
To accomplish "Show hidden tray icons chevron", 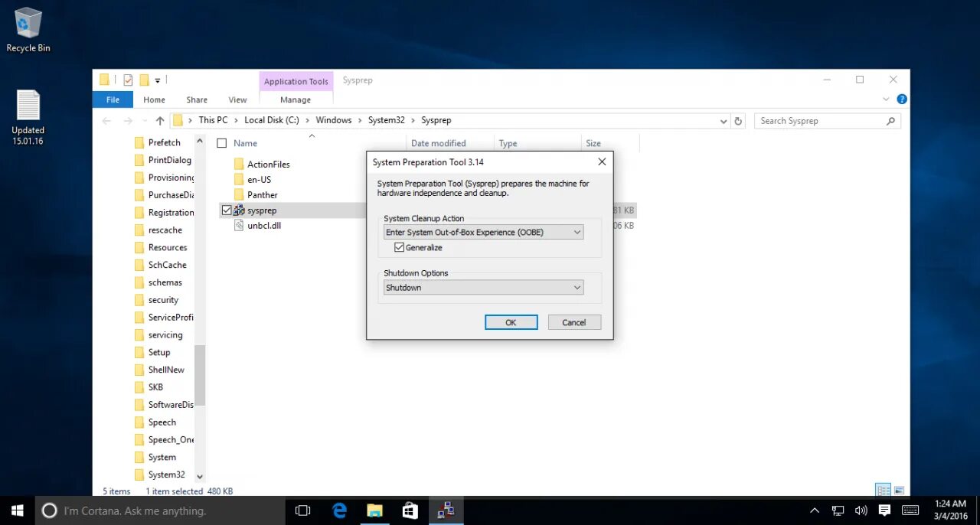I will [x=815, y=510].
